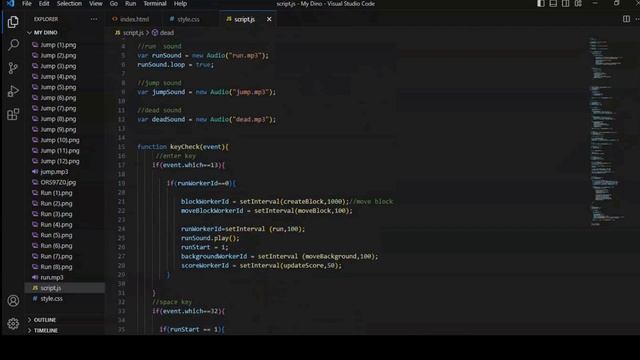Viewport: 640px width, 360px height.
Task: Open Run and Debug view
Action: pyautogui.click(x=13, y=91)
